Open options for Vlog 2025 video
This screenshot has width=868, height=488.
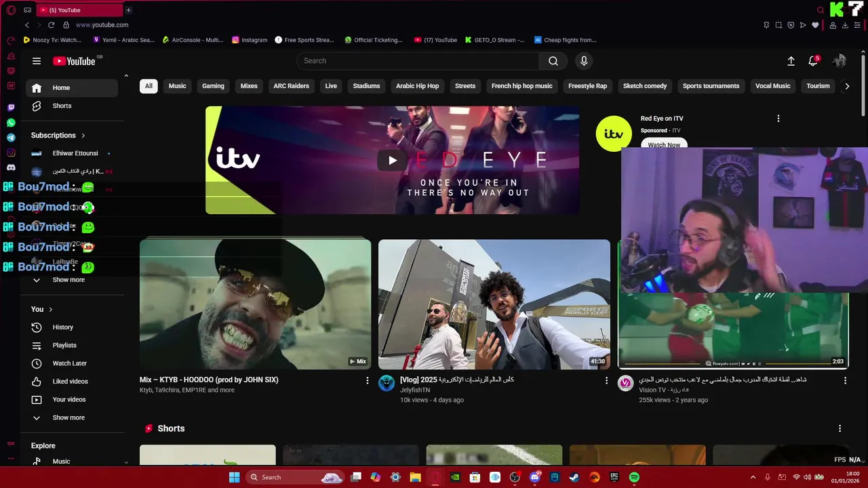pos(606,381)
